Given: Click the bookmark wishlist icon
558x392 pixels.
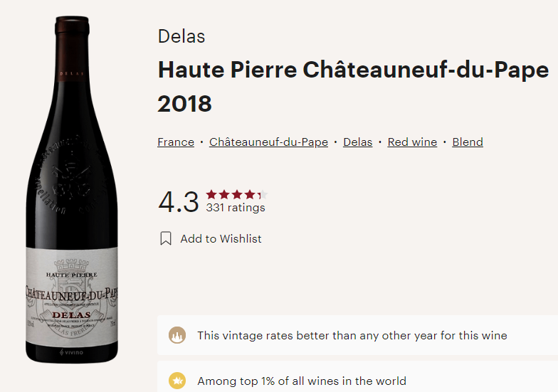Looking at the screenshot, I should pyautogui.click(x=166, y=238).
